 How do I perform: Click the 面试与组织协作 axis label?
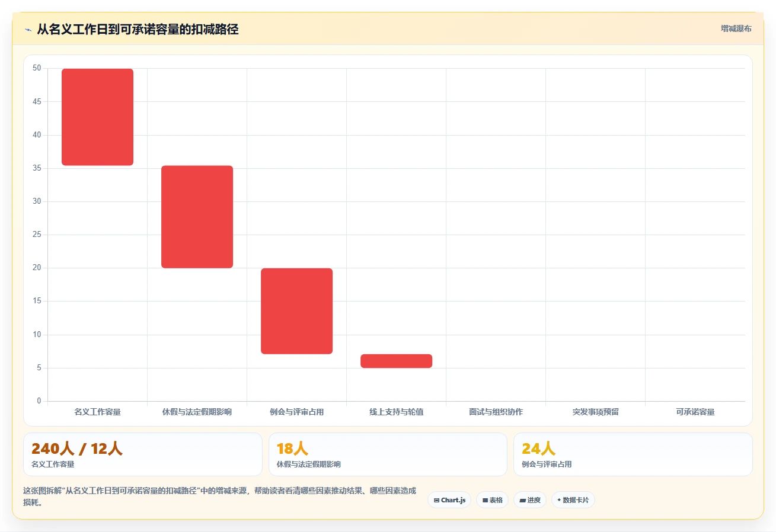(x=496, y=412)
